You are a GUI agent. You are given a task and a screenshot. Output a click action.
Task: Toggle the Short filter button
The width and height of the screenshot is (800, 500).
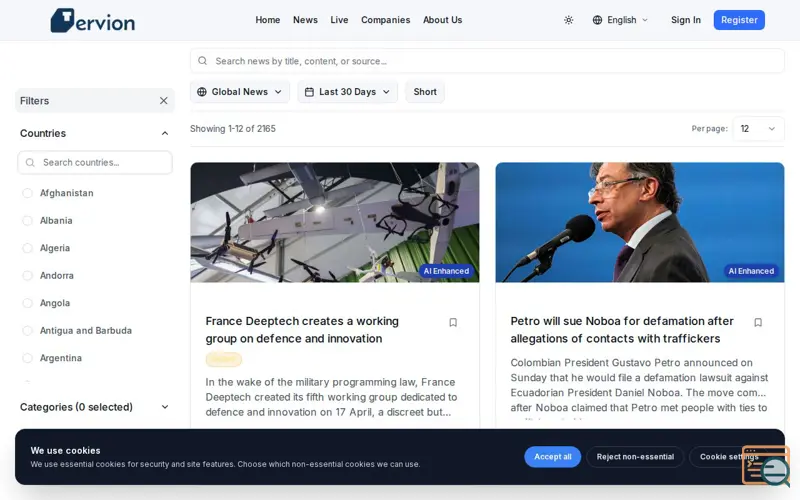click(x=425, y=92)
